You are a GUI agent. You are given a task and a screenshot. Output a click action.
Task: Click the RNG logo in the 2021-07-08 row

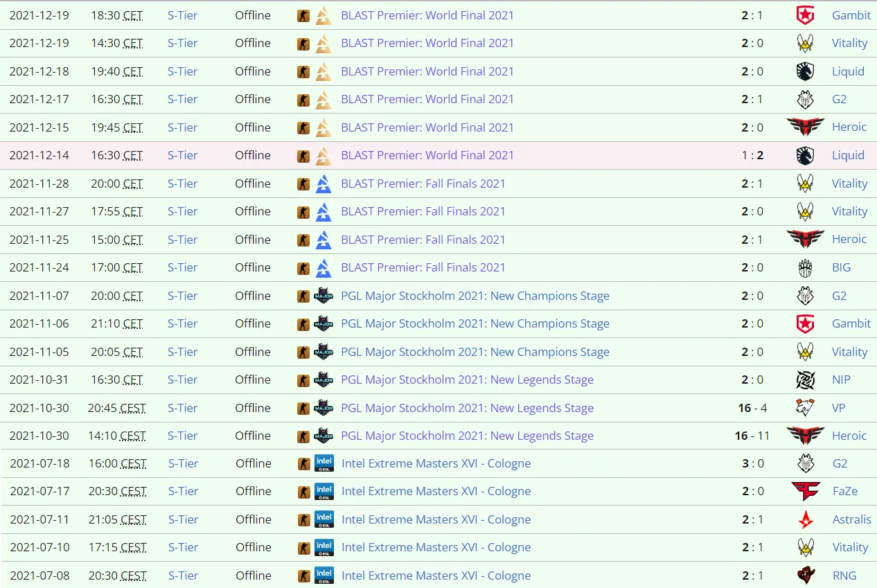pyautogui.click(x=806, y=576)
